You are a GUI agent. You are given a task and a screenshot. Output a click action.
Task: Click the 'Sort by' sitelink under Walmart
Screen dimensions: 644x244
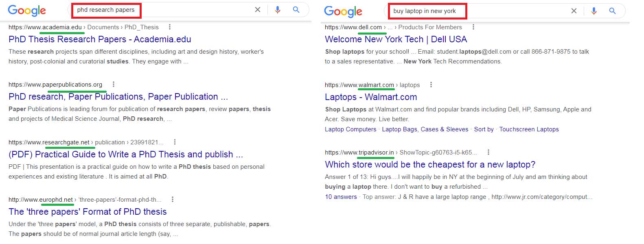coord(484,129)
